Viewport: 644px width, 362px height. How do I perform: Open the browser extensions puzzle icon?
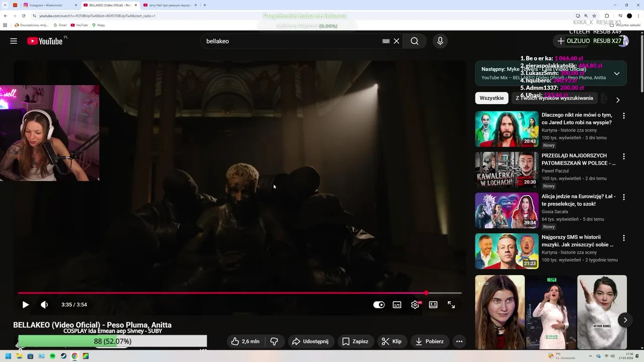[607, 16]
